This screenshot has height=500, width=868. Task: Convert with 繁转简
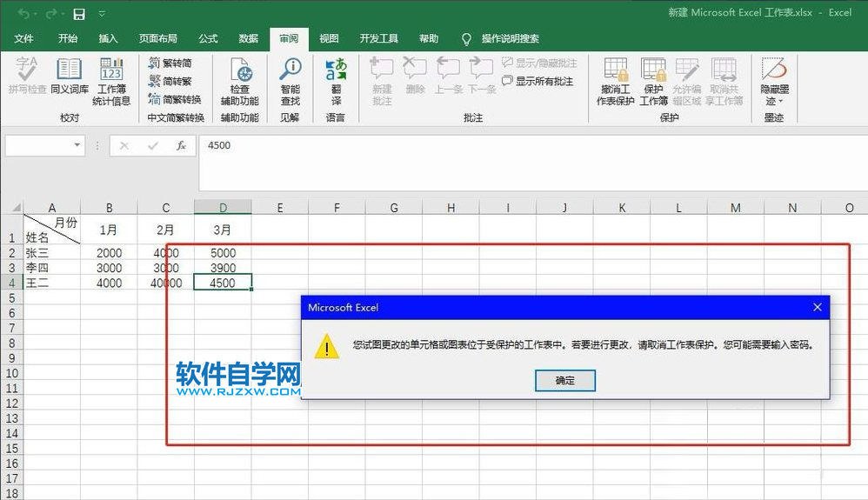[x=170, y=63]
